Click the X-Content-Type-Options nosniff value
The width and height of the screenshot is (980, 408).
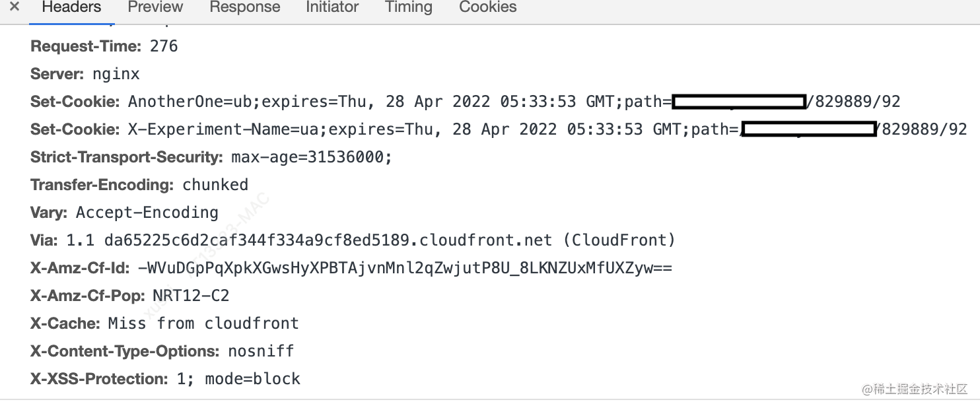click(x=261, y=351)
